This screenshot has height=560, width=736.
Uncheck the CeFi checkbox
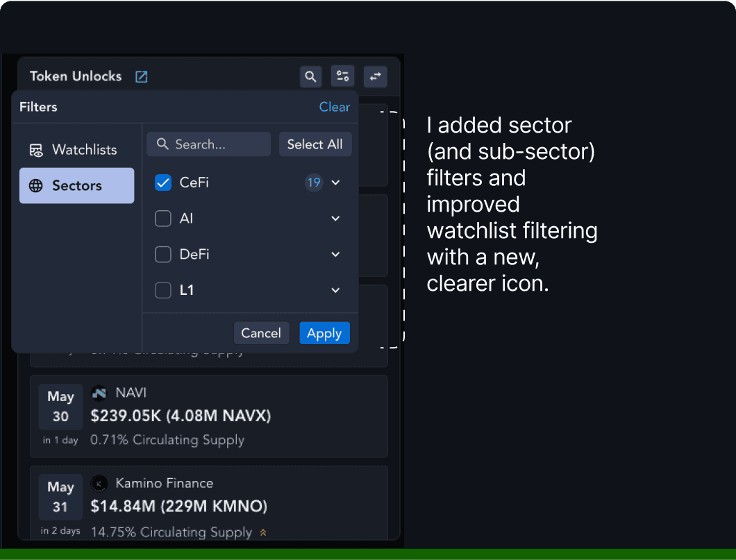(x=163, y=183)
